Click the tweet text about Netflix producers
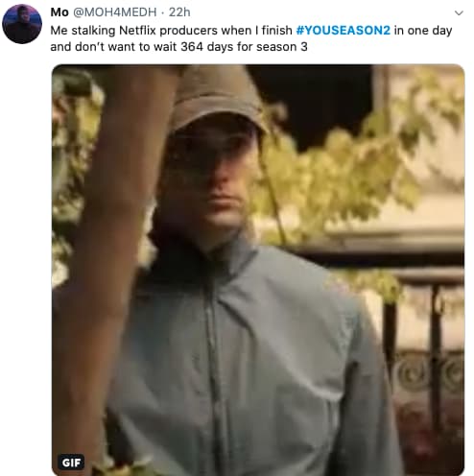Screen dimensions: 474x476 [x=251, y=38]
